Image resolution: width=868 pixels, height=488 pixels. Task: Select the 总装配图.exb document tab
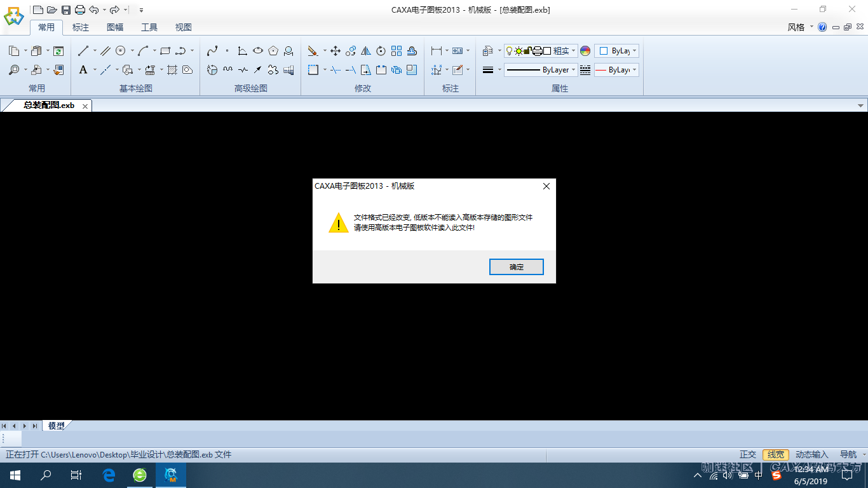click(x=48, y=105)
